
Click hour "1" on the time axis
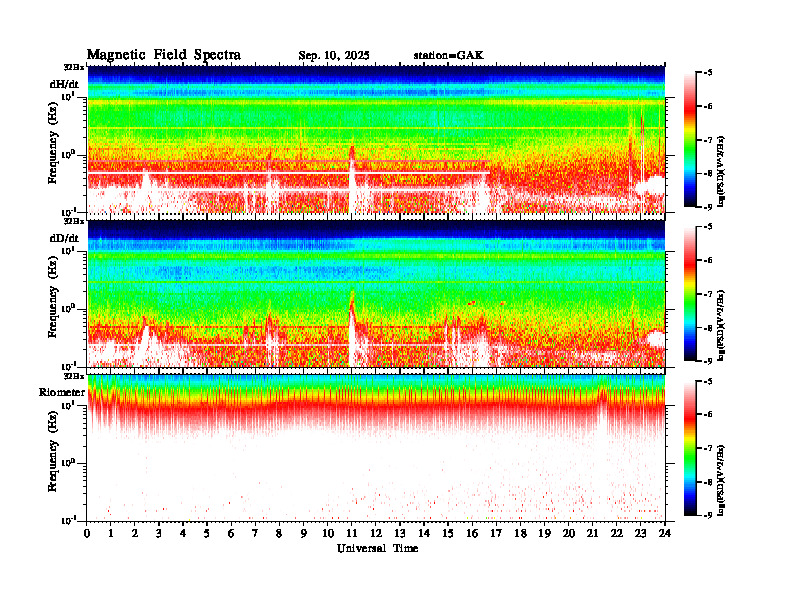coord(111,533)
